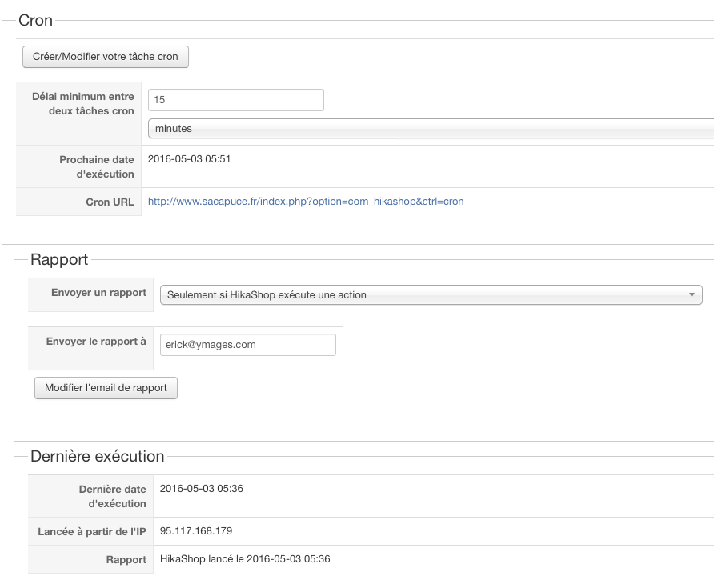This screenshot has height=588, width=714.
Task: Click the last execution date 2016-05-03 05:36
Action: coord(201,488)
